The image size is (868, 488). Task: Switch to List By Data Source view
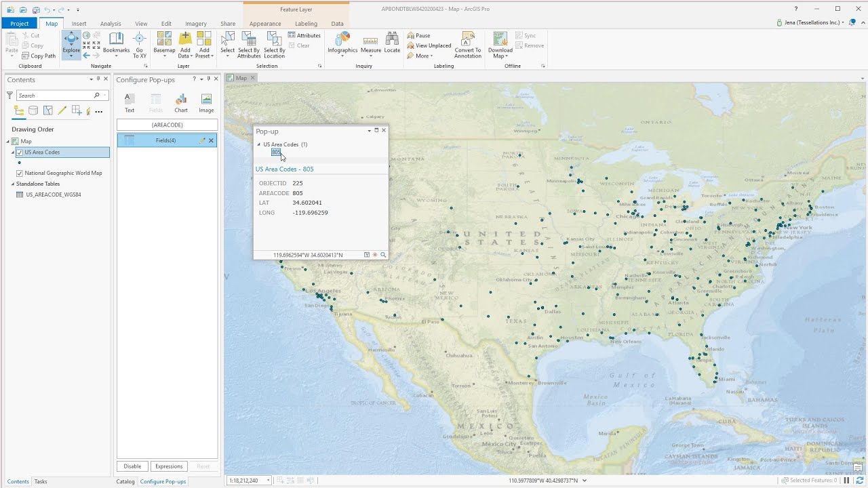[x=33, y=111]
